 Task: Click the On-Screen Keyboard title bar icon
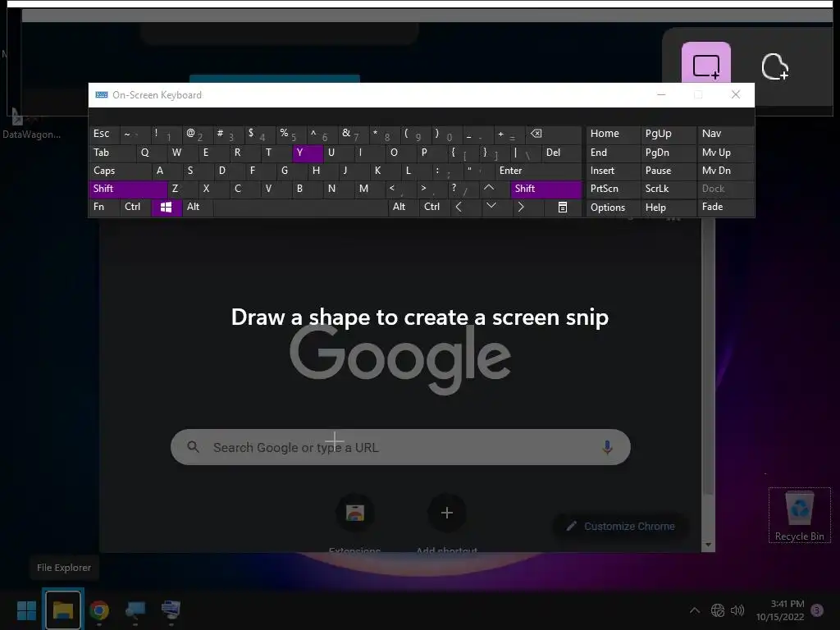tap(101, 95)
